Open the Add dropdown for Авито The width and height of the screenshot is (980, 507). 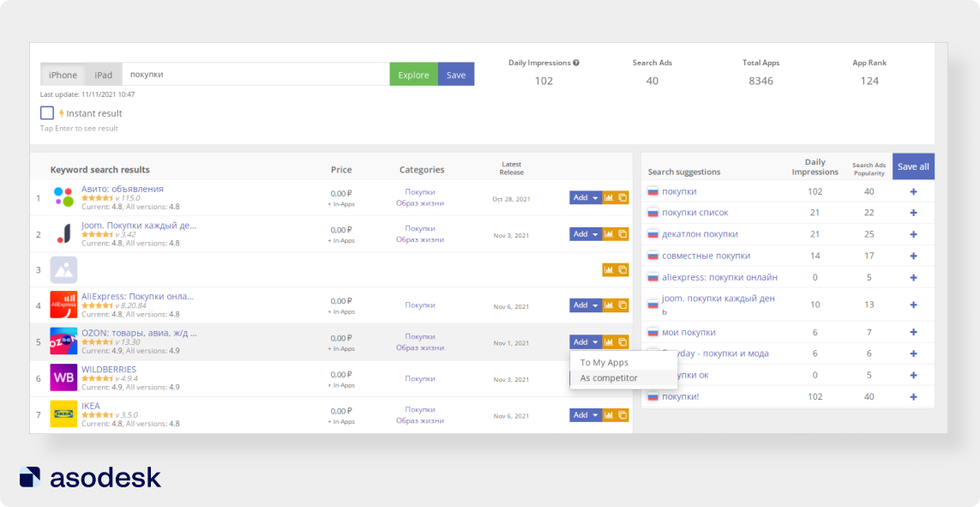pyautogui.click(x=585, y=197)
